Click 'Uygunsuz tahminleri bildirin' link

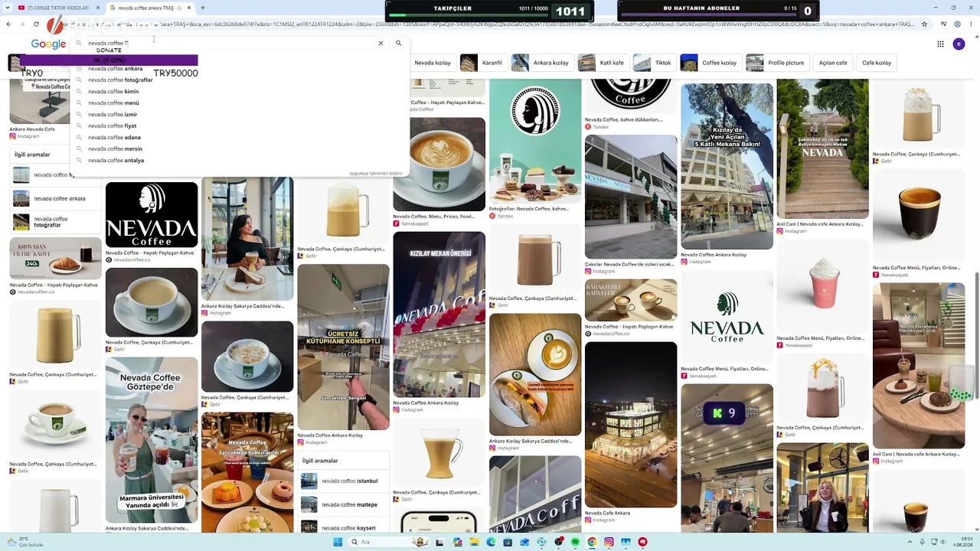point(376,174)
